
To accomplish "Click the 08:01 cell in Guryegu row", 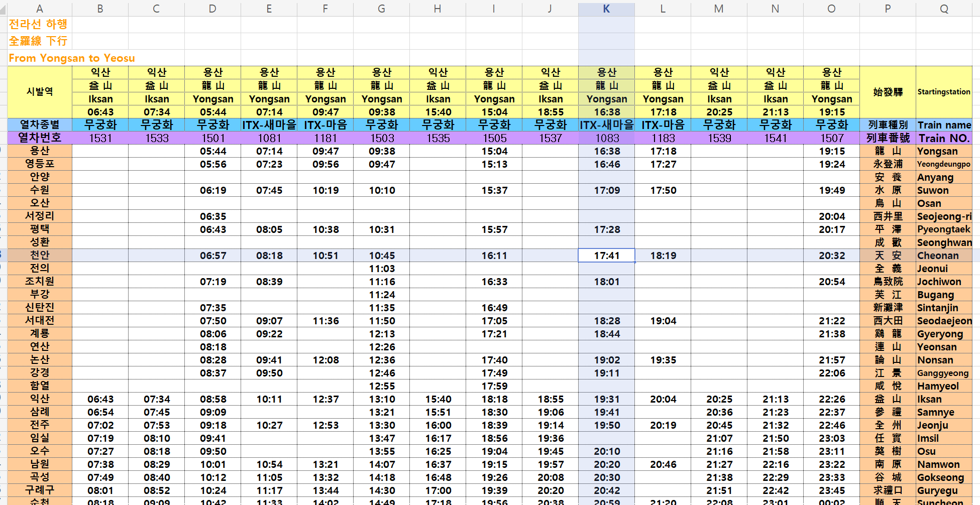I will pos(100,490).
